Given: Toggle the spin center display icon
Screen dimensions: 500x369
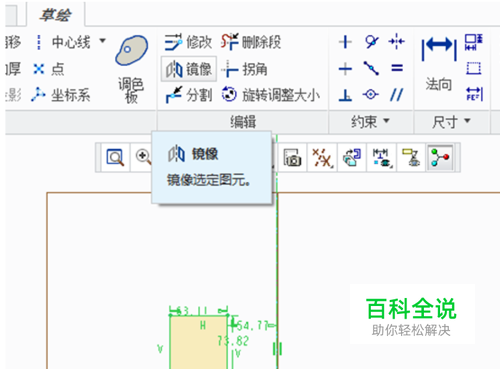Looking at the screenshot, I should [x=440, y=157].
